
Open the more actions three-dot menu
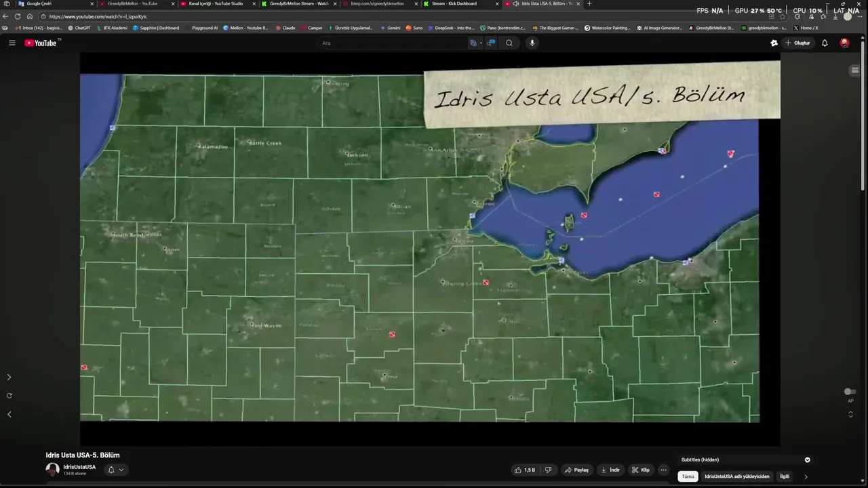click(x=663, y=470)
